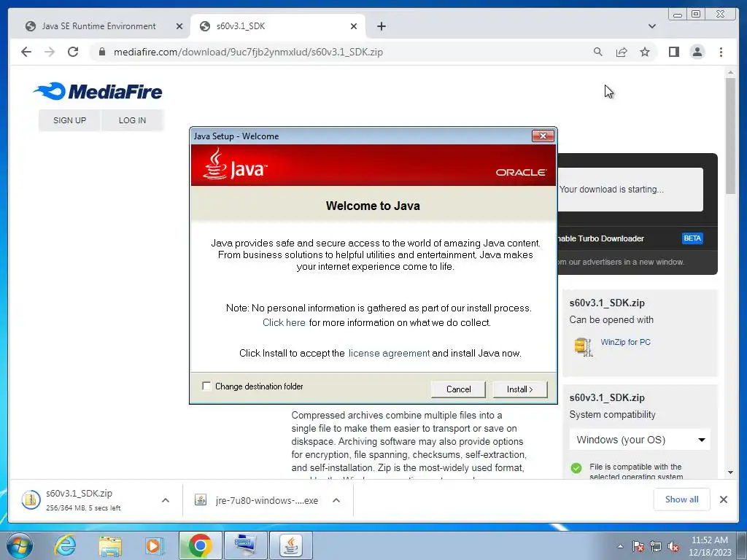Show all downloads
747x560 pixels.
coord(682,499)
